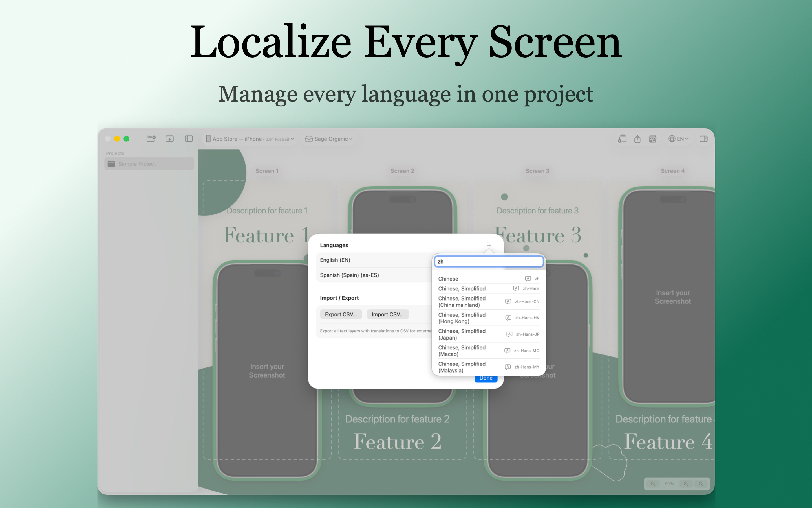The height and width of the screenshot is (508, 812).
Task: Choose Chinese, Simplified (China mainland) entry
Action: (x=489, y=302)
